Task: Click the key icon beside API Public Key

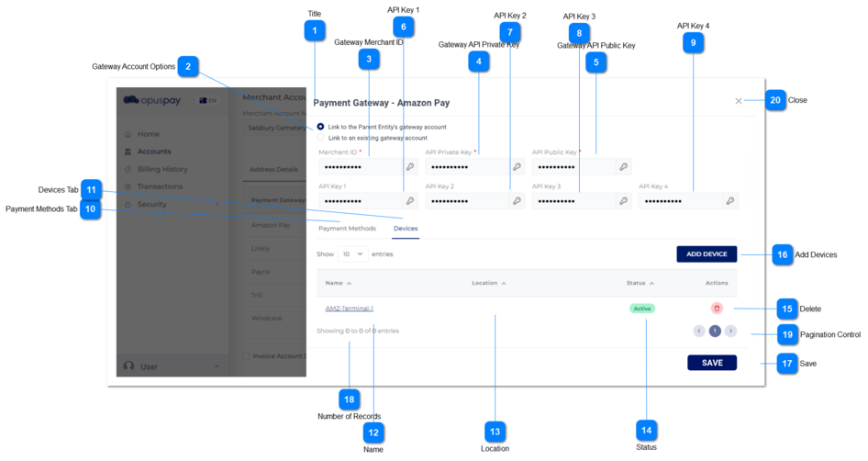Action: [624, 167]
